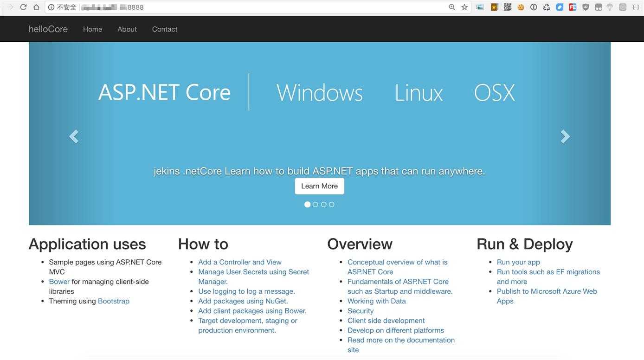Open 'Use logging to log a message' link

246,291
